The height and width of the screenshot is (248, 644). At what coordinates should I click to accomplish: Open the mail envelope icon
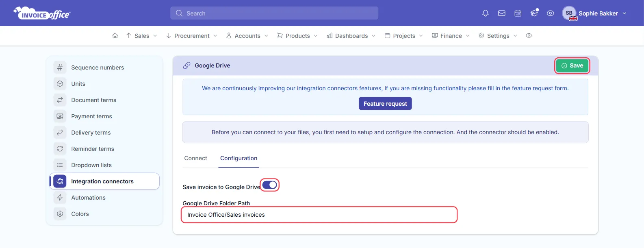[501, 13]
